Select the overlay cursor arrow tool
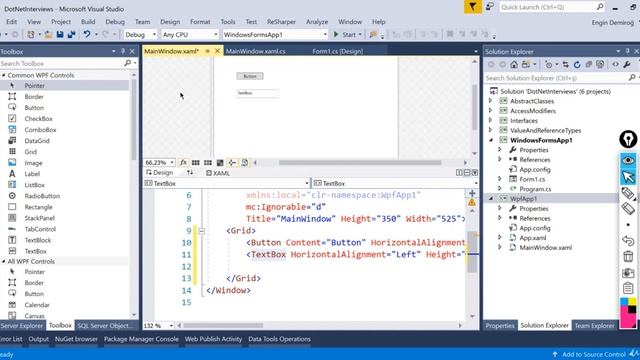 click(628, 177)
